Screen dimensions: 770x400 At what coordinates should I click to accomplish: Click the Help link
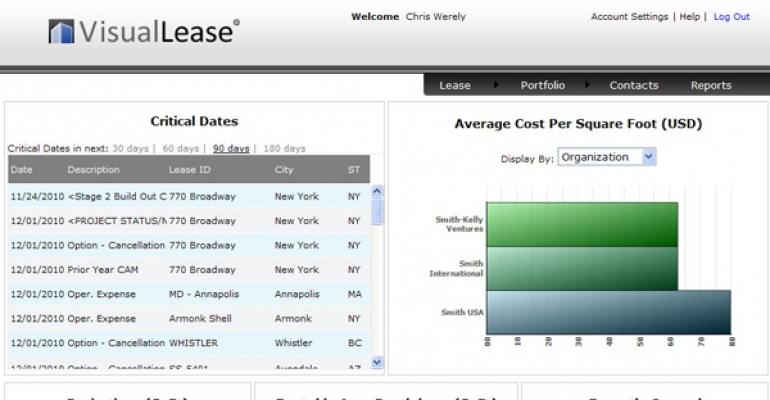point(689,17)
